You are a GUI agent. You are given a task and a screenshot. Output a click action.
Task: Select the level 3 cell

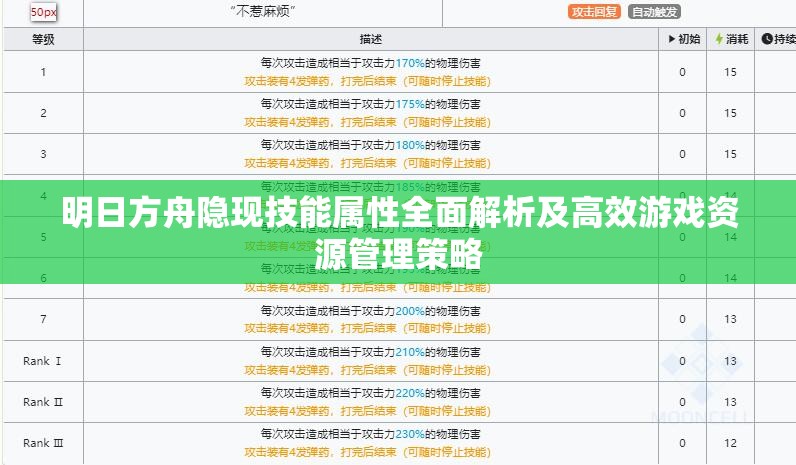click(43, 154)
